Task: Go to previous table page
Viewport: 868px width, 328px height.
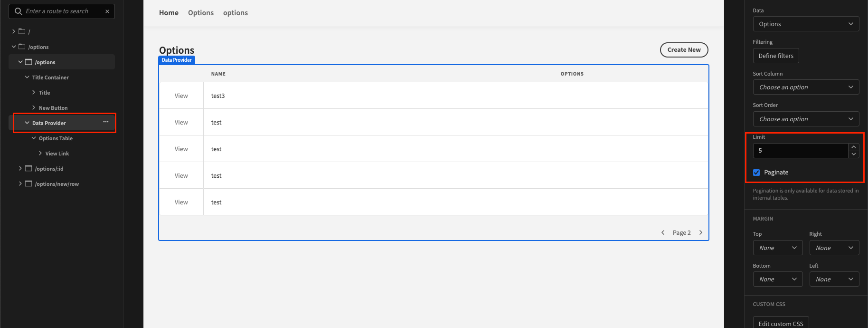Action: pos(663,232)
